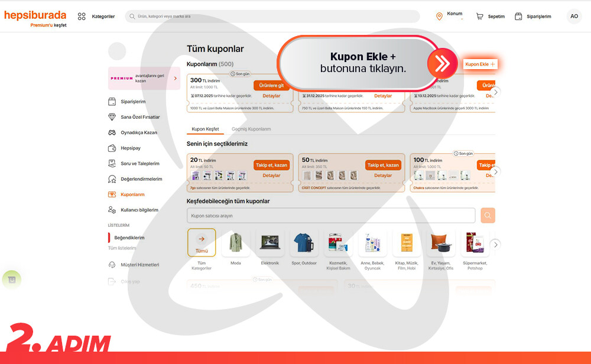The image size is (591, 364).
Task: Switch to Geçmiş Kuponlarım tab
Action: coord(251,129)
